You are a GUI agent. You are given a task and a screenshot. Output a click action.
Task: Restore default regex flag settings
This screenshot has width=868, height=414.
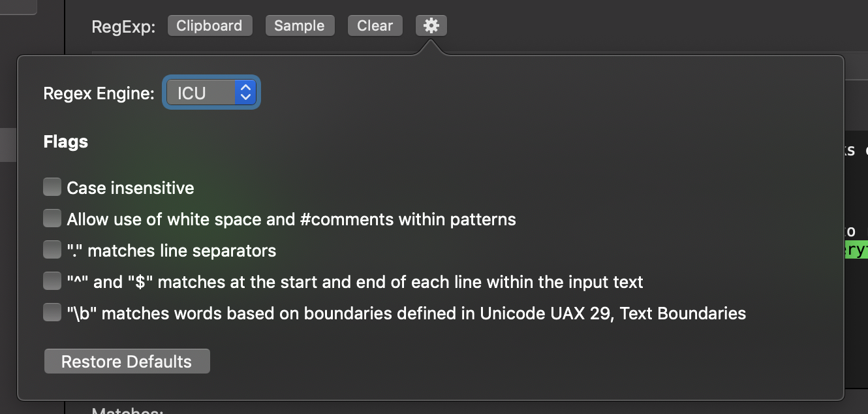(127, 360)
